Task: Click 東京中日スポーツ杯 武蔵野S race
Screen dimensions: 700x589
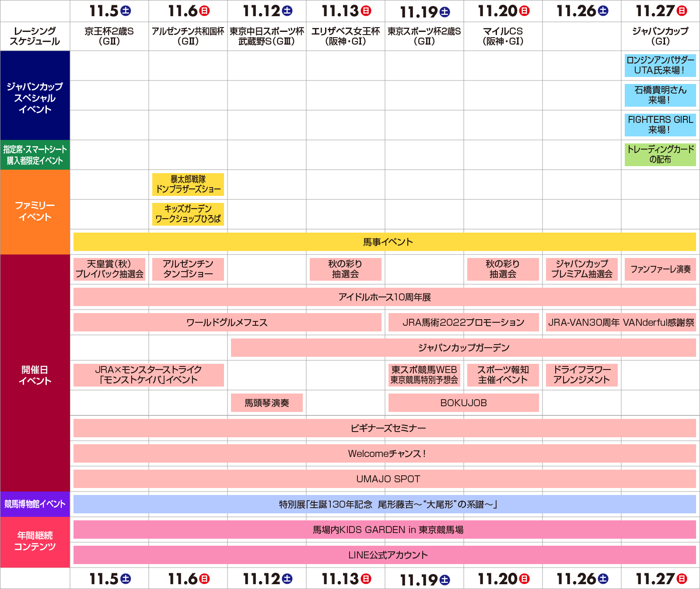Action: click(x=267, y=36)
